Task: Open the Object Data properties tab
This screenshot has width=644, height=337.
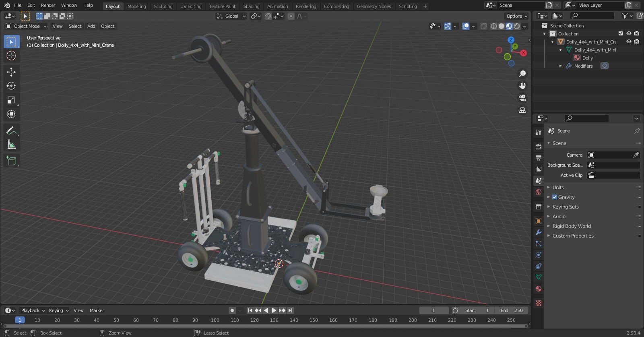Action: 539,277
